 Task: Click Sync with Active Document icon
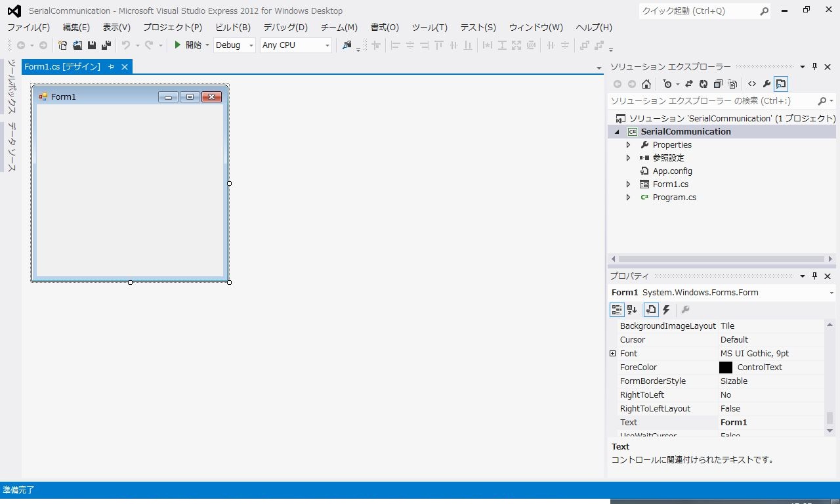click(x=689, y=84)
